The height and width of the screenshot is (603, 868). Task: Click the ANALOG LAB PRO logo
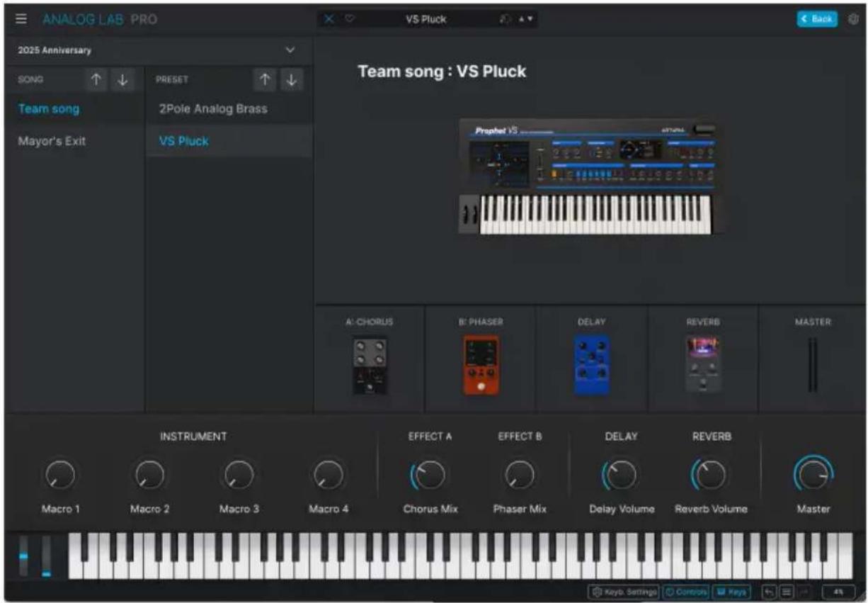[100, 19]
